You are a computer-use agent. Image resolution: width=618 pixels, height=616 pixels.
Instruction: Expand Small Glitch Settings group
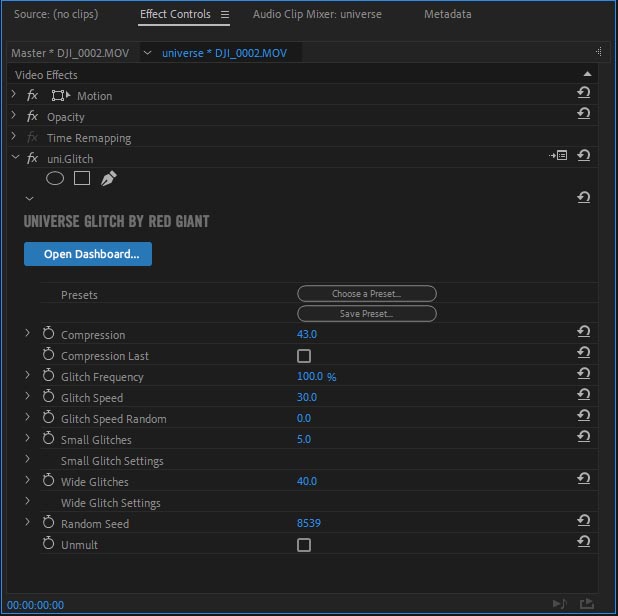[27, 459]
